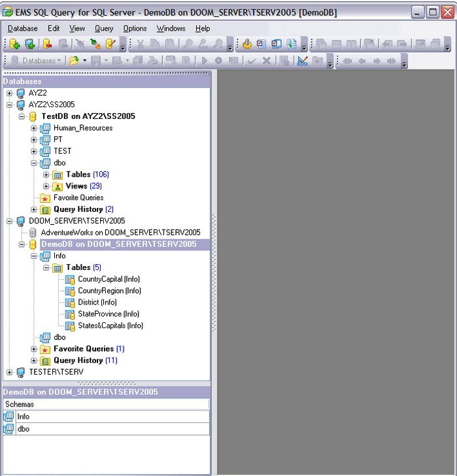Select the TEST schema node
The height and width of the screenshot is (476, 457).
coord(62,151)
